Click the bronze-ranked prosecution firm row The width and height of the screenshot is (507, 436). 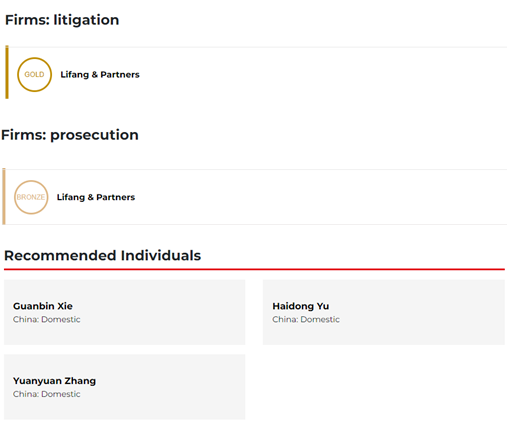pyautogui.click(x=255, y=197)
